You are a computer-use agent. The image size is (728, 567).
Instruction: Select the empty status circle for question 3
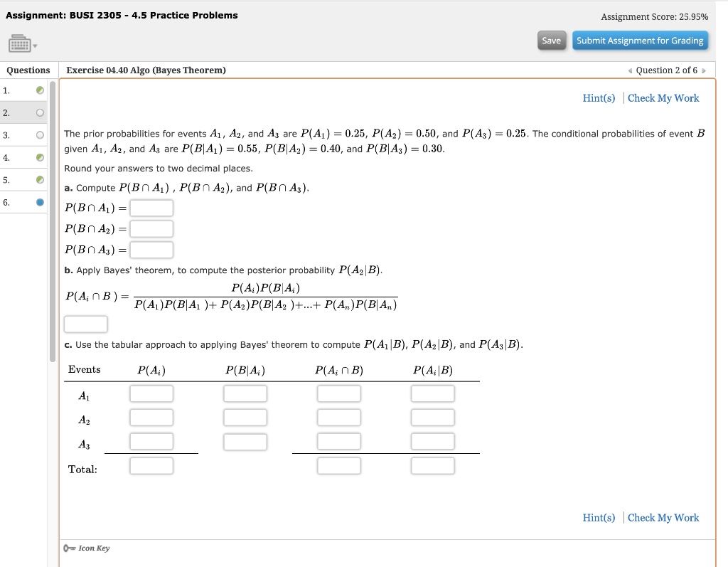[40, 135]
